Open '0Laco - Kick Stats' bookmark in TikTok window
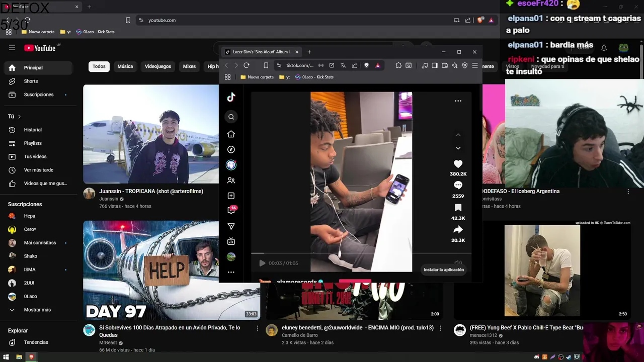This screenshot has height=362, width=644. click(314, 77)
